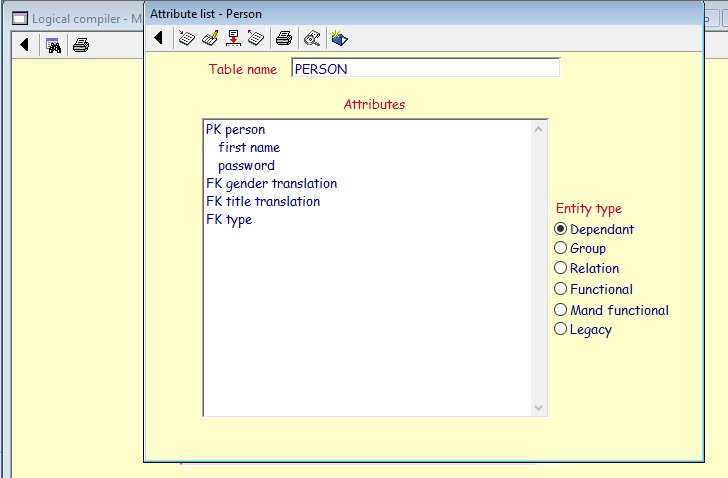Click the notepad icon right of back arrow
Screen dimensions: 728x478
pyautogui.click(x=186, y=39)
